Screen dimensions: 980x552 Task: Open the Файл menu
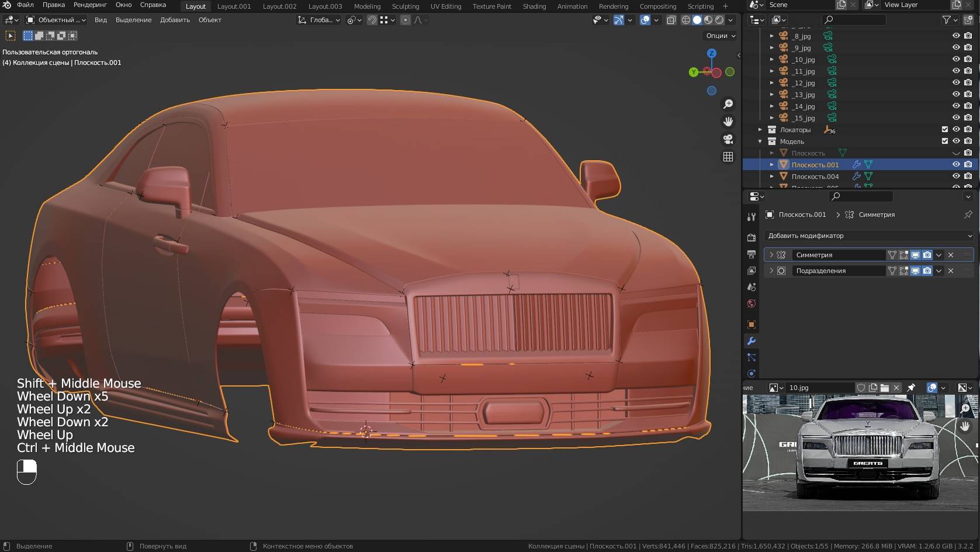pos(25,5)
